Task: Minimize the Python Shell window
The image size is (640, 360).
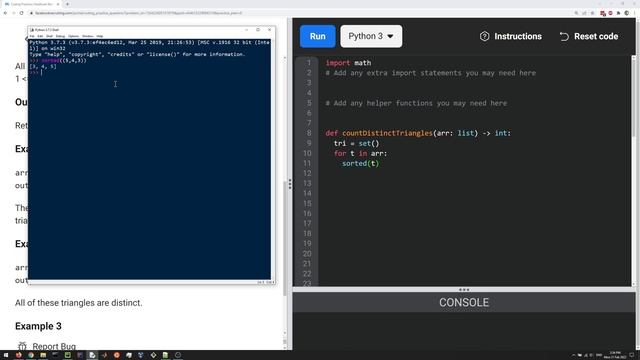Action: pyautogui.click(x=247, y=30)
